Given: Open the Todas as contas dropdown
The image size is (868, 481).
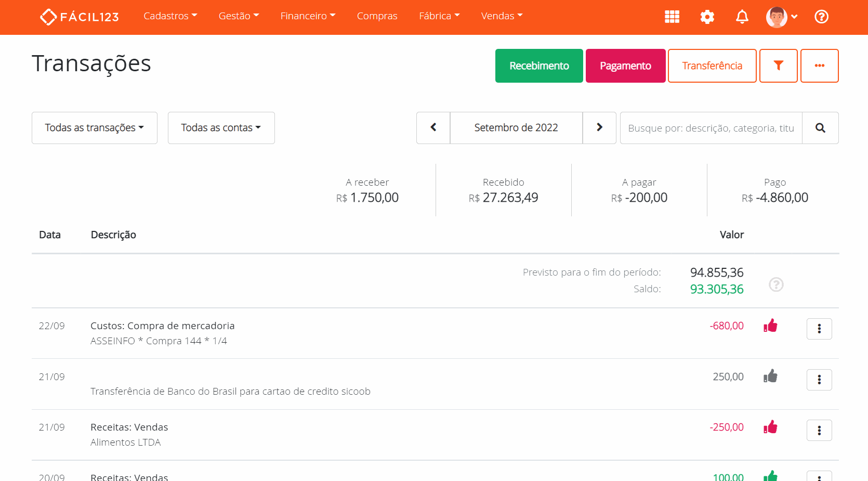Looking at the screenshot, I should click(x=221, y=127).
